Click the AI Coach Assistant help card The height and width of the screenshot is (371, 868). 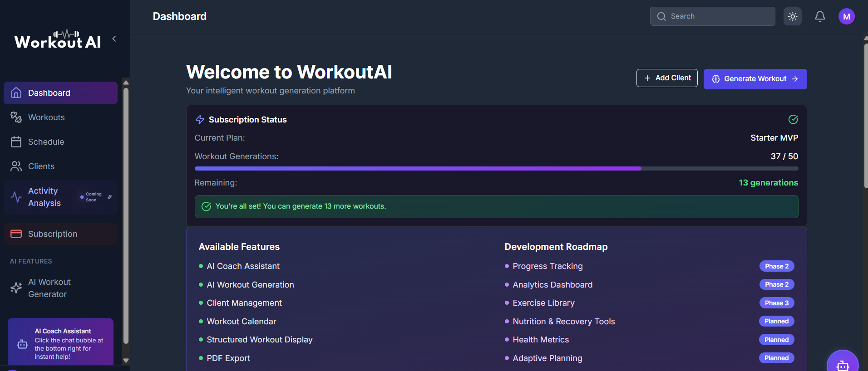[60, 343]
